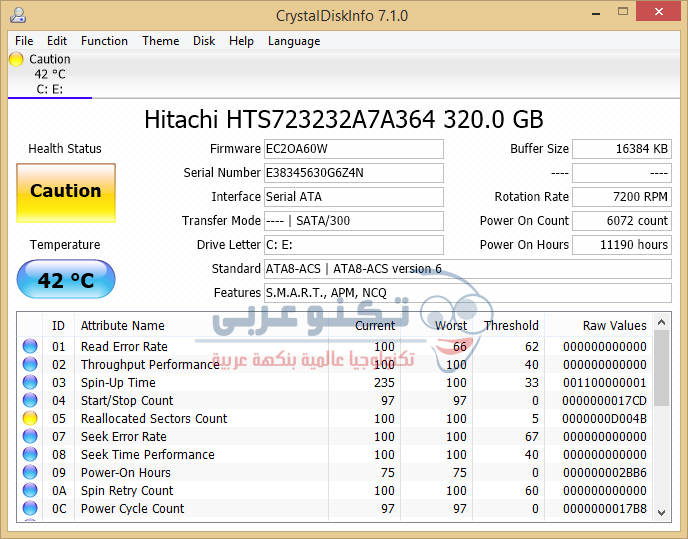
Task: Open the Edit menu
Action: 57,41
